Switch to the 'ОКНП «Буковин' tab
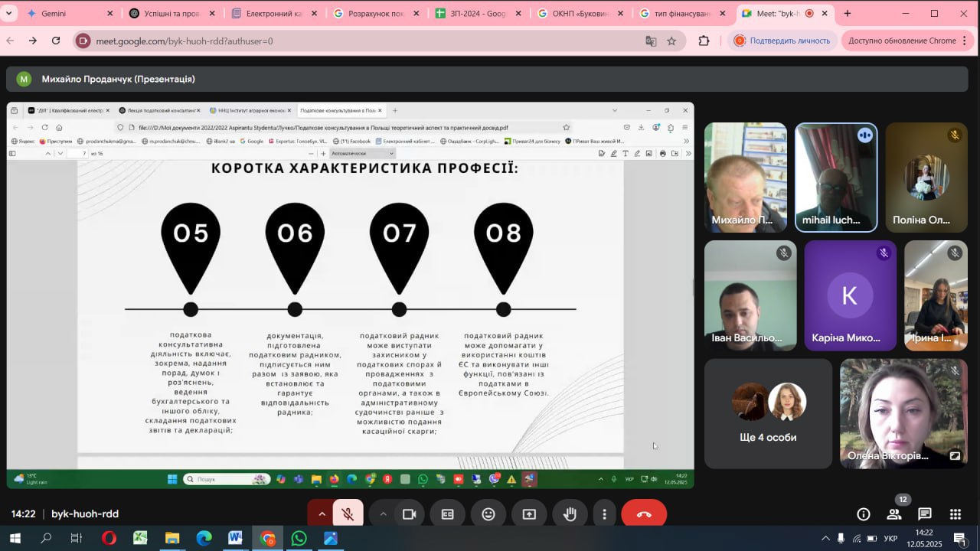 coord(580,13)
